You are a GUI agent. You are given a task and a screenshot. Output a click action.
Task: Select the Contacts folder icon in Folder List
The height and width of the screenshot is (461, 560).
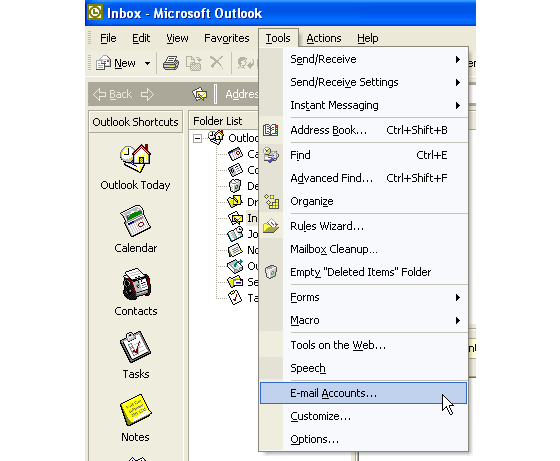tap(235, 170)
